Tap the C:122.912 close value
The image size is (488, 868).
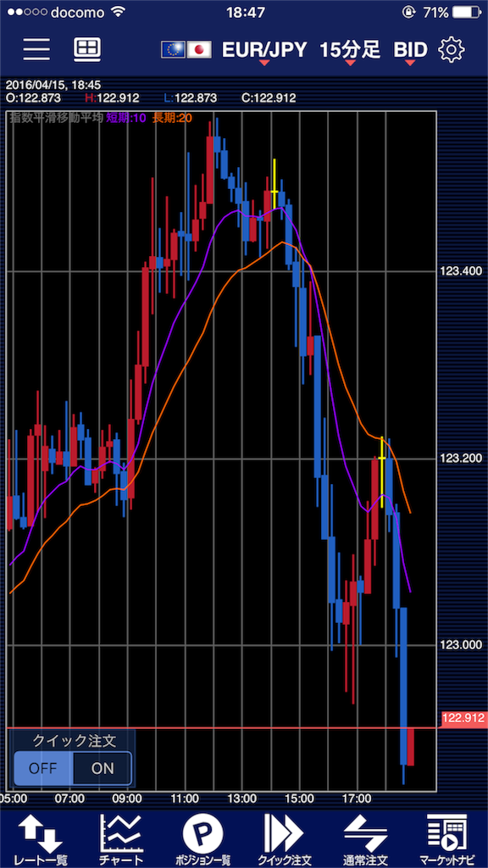(x=269, y=99)
